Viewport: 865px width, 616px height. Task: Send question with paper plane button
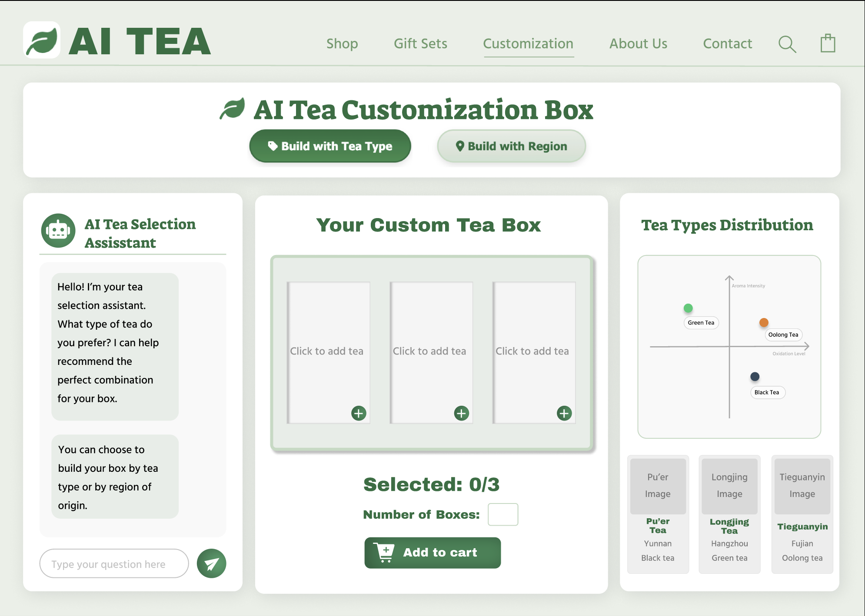pos(211,563)
